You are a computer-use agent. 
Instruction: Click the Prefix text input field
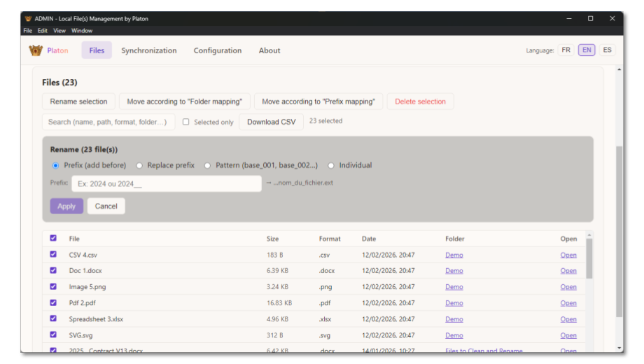point(166,183)
